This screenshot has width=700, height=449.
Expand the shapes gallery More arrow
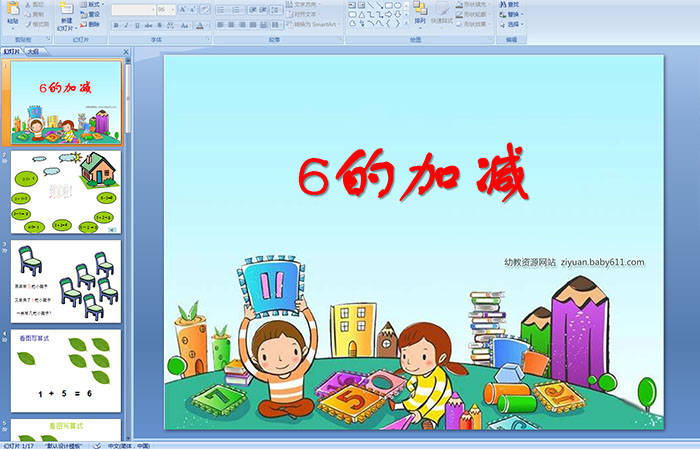[x=406, y=23]
